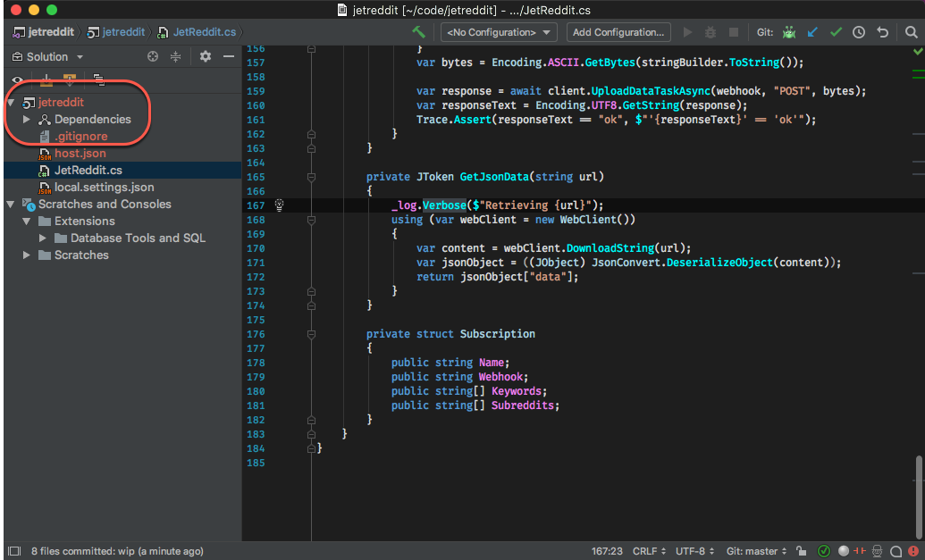Toggle the read-only lock icon
925x560 pixels.
[801, 551]
